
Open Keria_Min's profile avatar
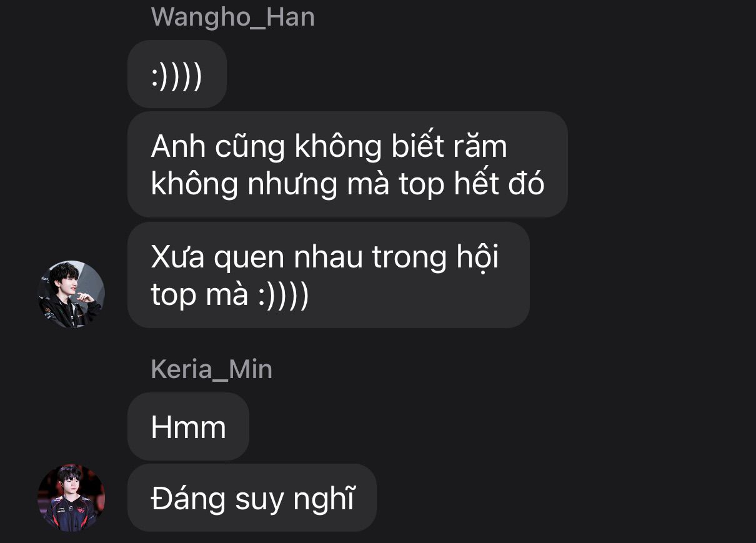coord(71,498)
